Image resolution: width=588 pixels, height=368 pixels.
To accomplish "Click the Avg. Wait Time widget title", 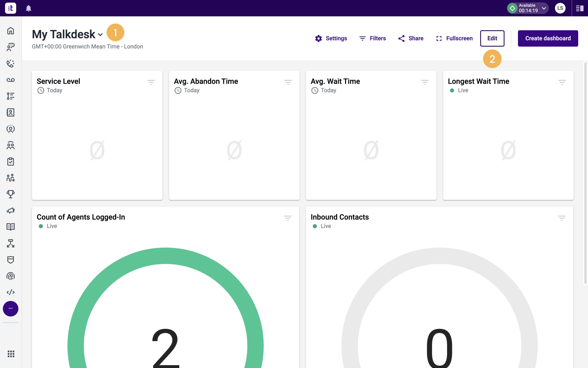I will click(x=335, y=81).
